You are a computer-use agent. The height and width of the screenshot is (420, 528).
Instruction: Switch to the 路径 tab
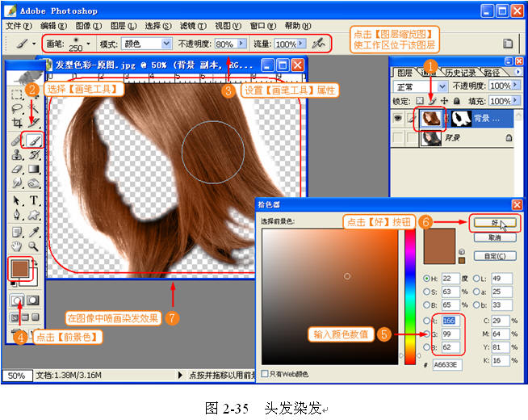click(x=492, y=73)
